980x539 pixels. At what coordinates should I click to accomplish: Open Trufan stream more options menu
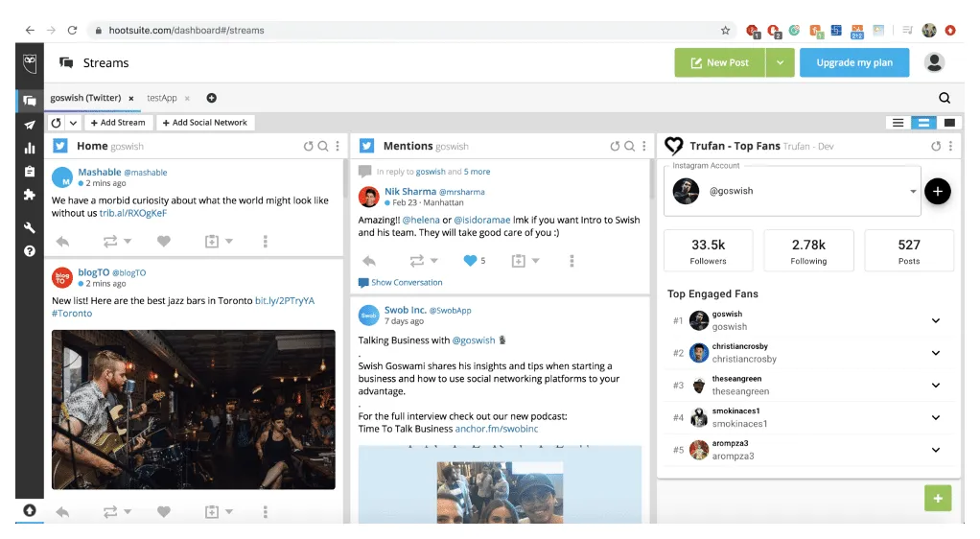point(950,147)
